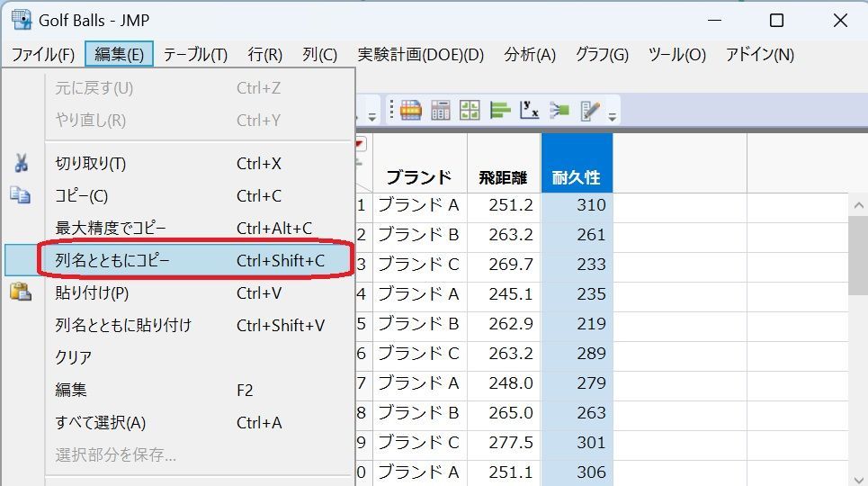Open the グラフ(G) menu
The height and width of the screenshot is (486, 868).
(x=602, y=54)
